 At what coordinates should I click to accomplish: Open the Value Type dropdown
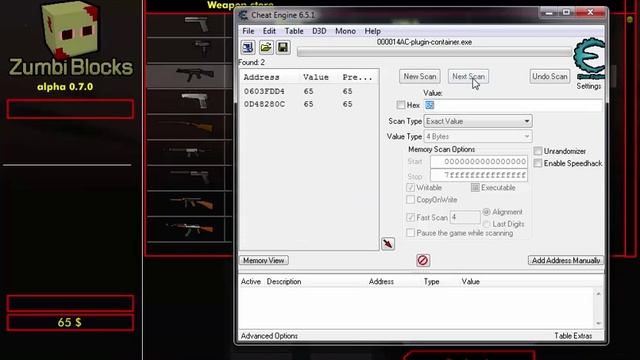478,136
